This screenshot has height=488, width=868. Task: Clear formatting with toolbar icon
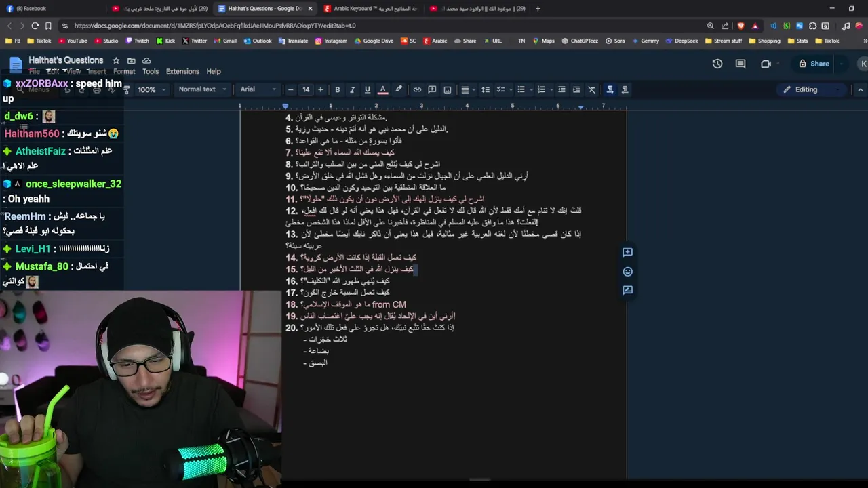[591, 89]
